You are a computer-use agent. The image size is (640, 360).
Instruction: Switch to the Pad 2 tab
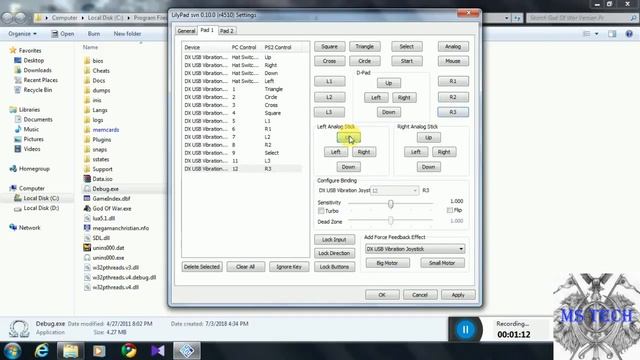[227, 31]
